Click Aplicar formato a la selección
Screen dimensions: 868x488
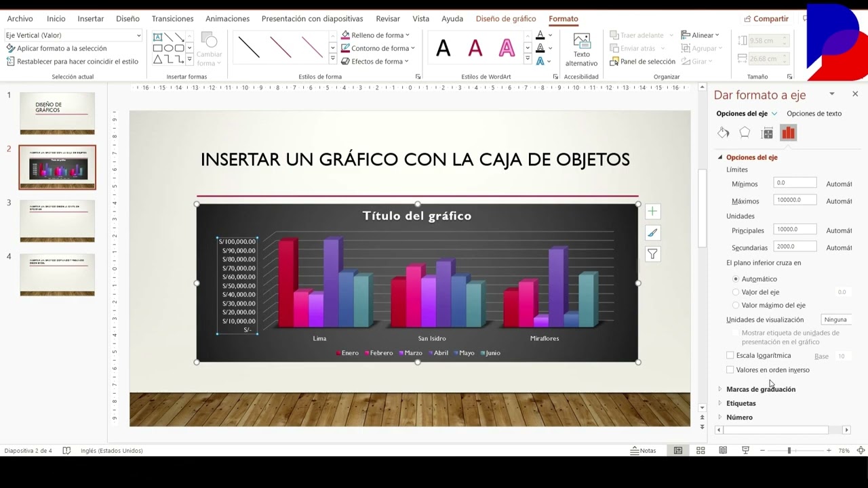point(56,48)
